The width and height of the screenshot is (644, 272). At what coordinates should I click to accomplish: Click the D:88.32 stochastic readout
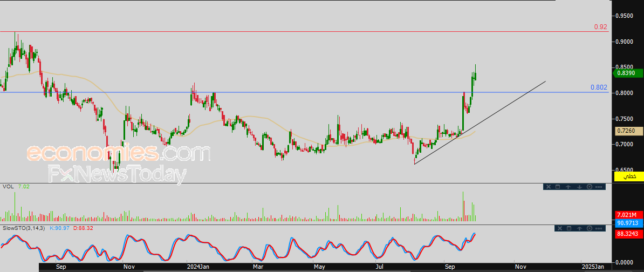(x=84, y=228)
